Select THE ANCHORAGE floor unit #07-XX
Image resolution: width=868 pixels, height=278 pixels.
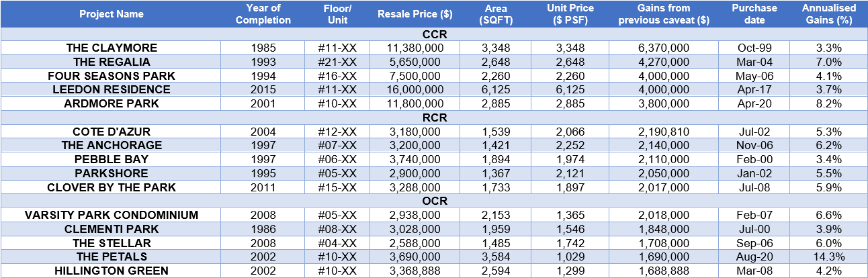[x=339, y=145]
